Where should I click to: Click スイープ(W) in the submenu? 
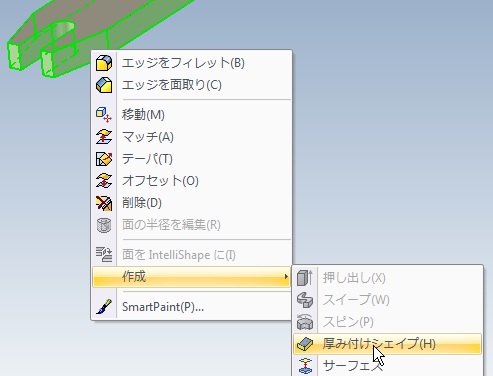(x=388, y=300)
